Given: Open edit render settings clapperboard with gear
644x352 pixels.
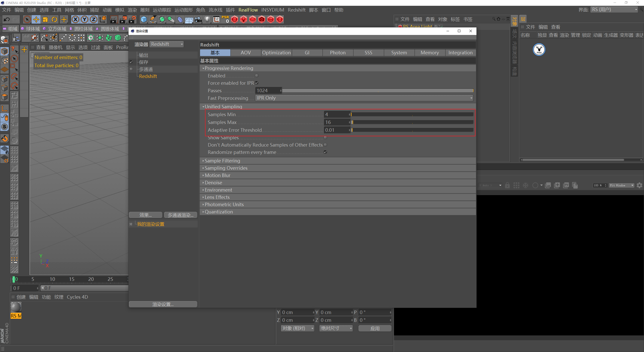Looking at the screenshot, I should pos(132,19).
